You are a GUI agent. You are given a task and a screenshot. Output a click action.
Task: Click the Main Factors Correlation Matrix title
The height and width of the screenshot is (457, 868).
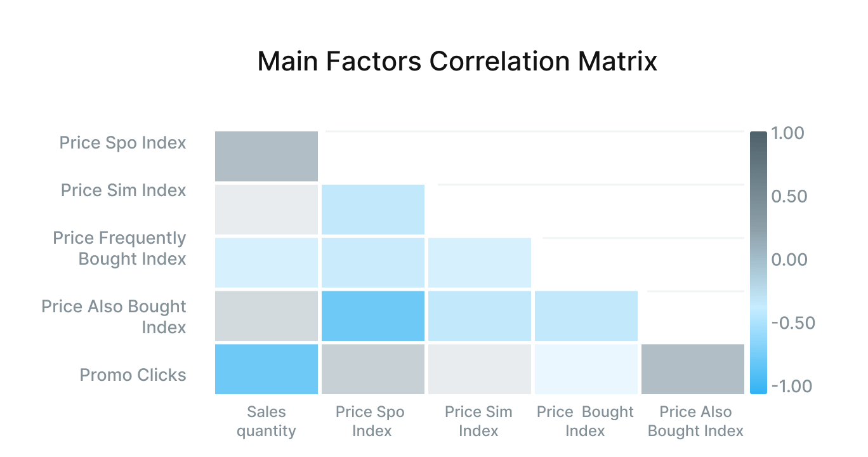point(457,62)
